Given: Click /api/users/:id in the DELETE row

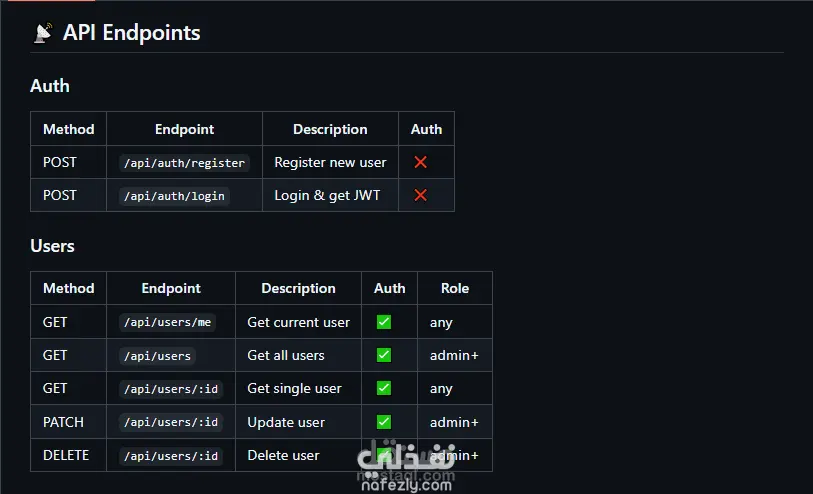Looking at the screenshot, I should [x=171, y=456].
